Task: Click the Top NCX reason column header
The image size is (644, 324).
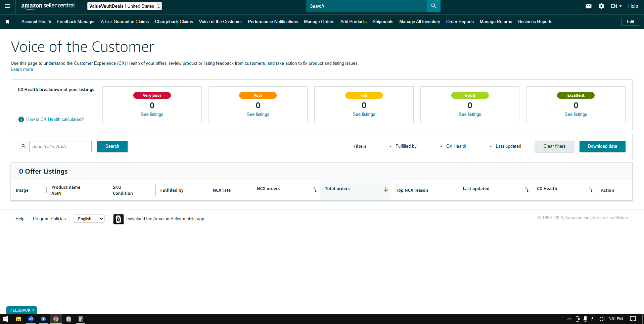Action: point(412,190)
